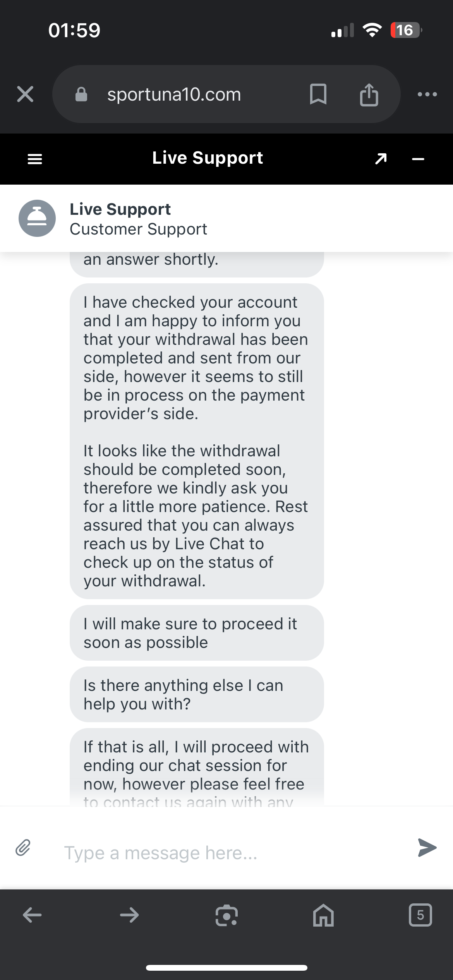Open the camera search button

coord(226,915)
